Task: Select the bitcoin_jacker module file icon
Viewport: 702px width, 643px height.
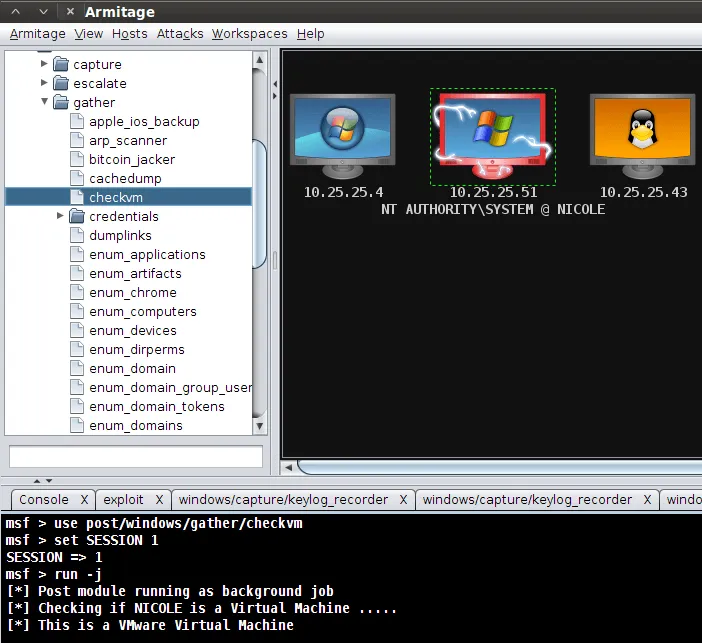Action: point(77,160)
